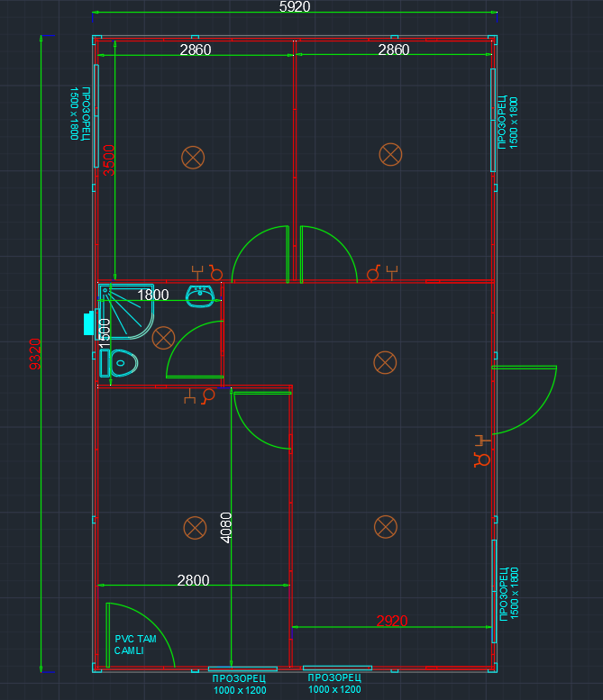Click the red 9320 overall height dimension
The image size is (603, 700).
[35, 354]
